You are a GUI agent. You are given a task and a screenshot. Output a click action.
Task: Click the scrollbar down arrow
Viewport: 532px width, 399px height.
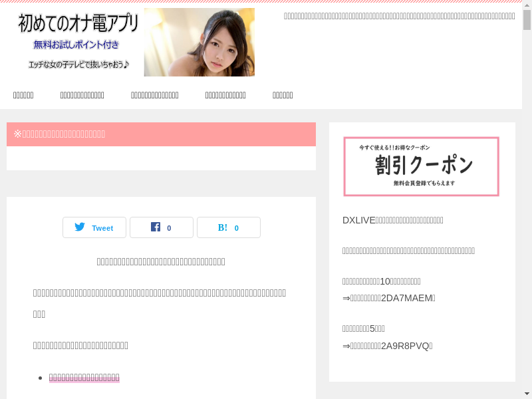[x=527, y=394]
